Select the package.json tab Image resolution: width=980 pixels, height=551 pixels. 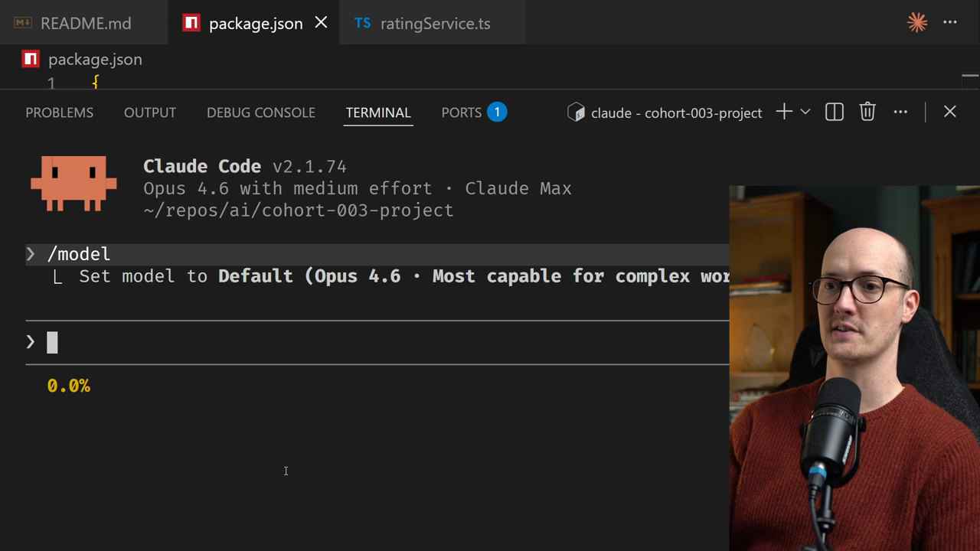[x=253, y=23]
